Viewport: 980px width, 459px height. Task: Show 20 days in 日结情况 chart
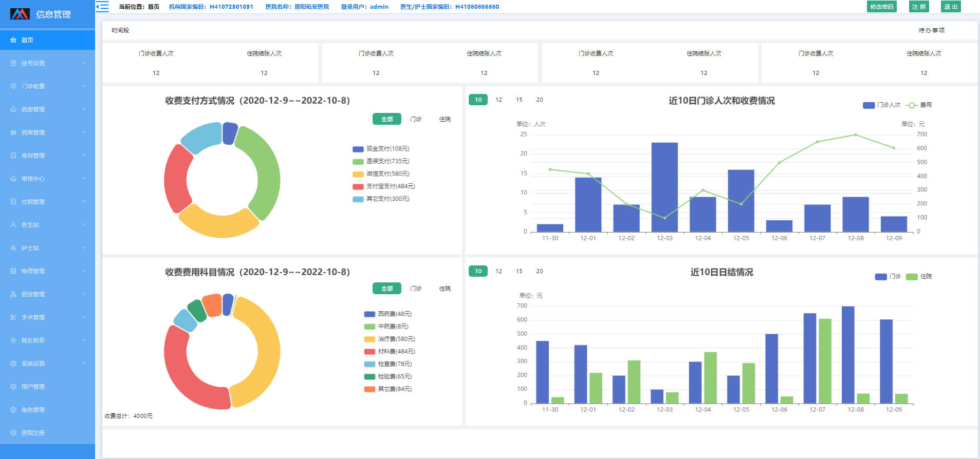click(x=540, y=271)
